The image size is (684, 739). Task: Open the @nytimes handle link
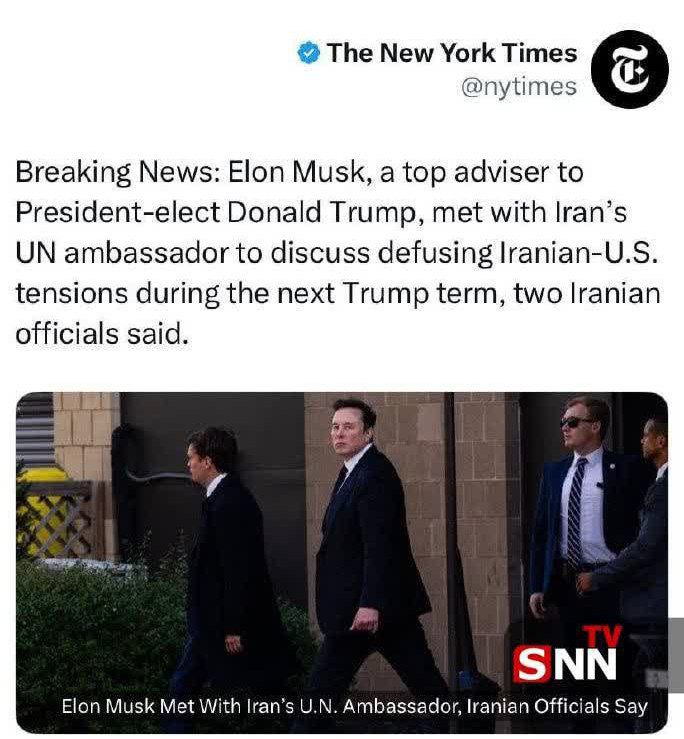[x=519, y=87]
